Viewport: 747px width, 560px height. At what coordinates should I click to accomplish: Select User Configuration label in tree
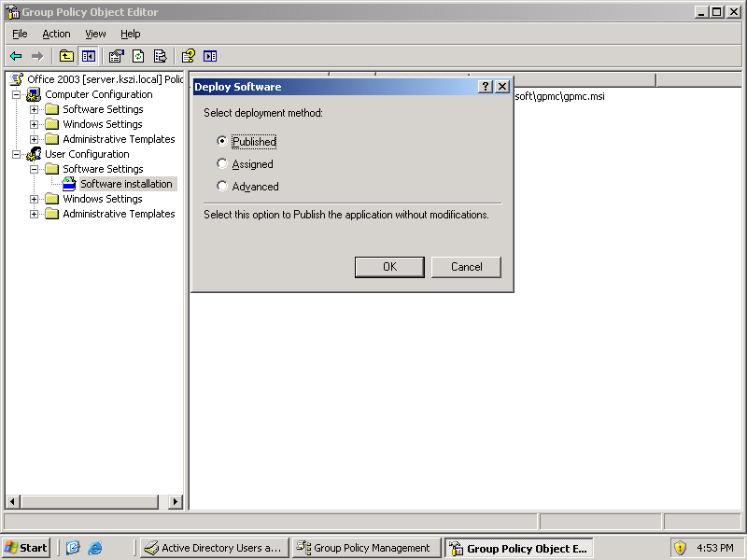[87, 154]
